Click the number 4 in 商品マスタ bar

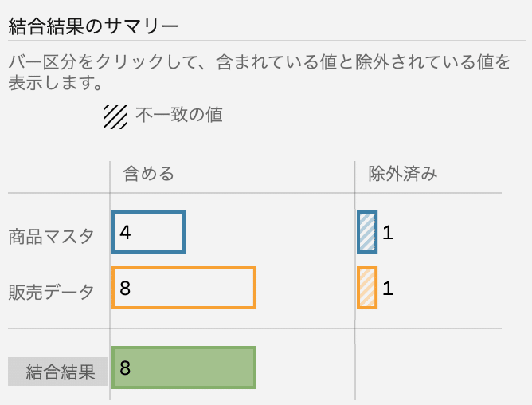coord(125,233)
